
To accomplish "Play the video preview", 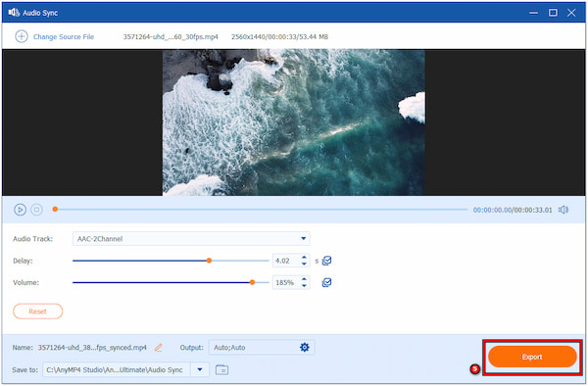I will point(20,210).
